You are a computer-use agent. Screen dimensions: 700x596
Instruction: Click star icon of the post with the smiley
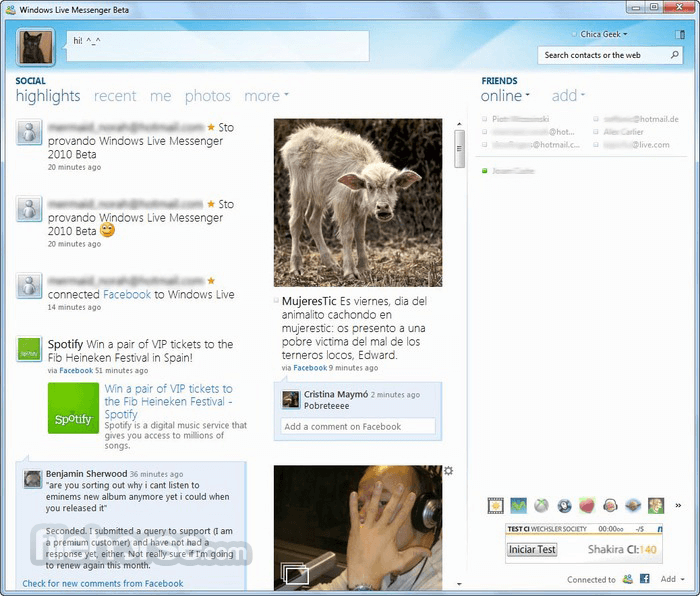pos(211,204)
